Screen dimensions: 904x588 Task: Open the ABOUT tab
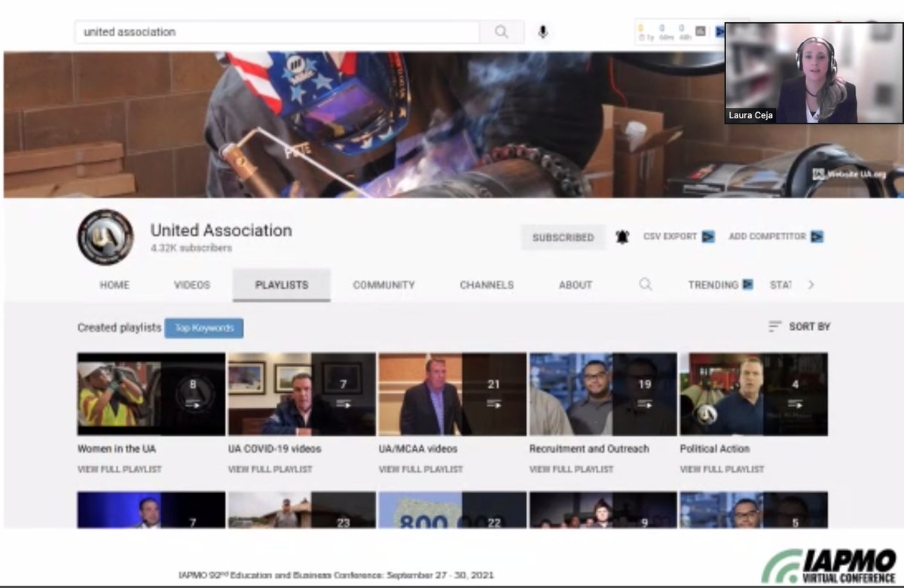pyautogui.click(x=576, y=285)
